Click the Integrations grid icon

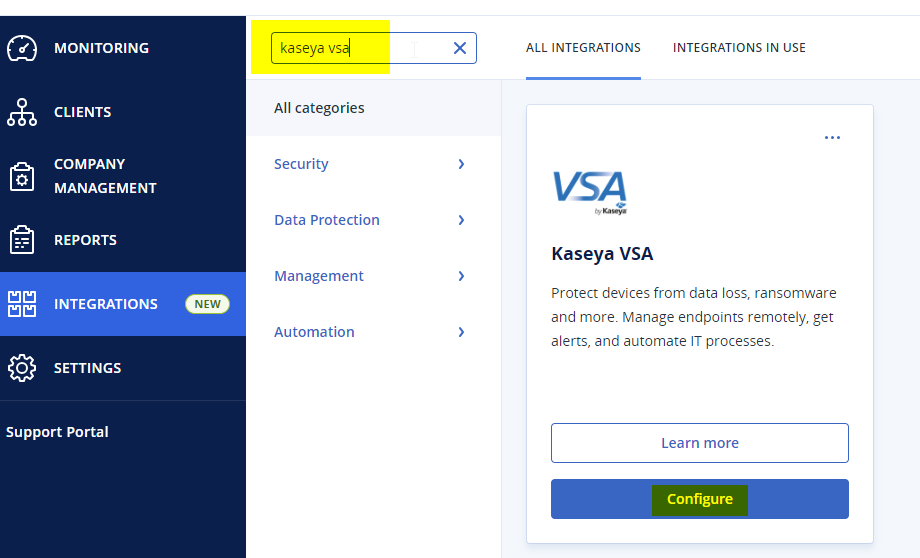[x=22, y=304]
